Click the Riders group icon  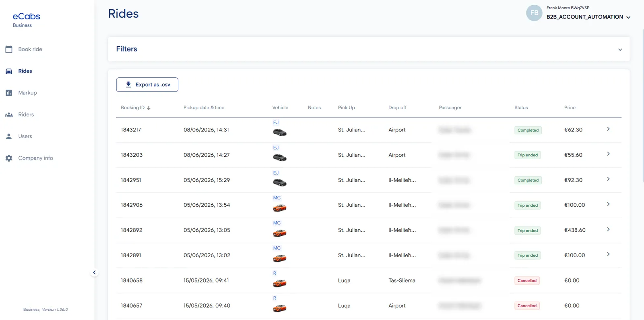[x=9, y=114]
